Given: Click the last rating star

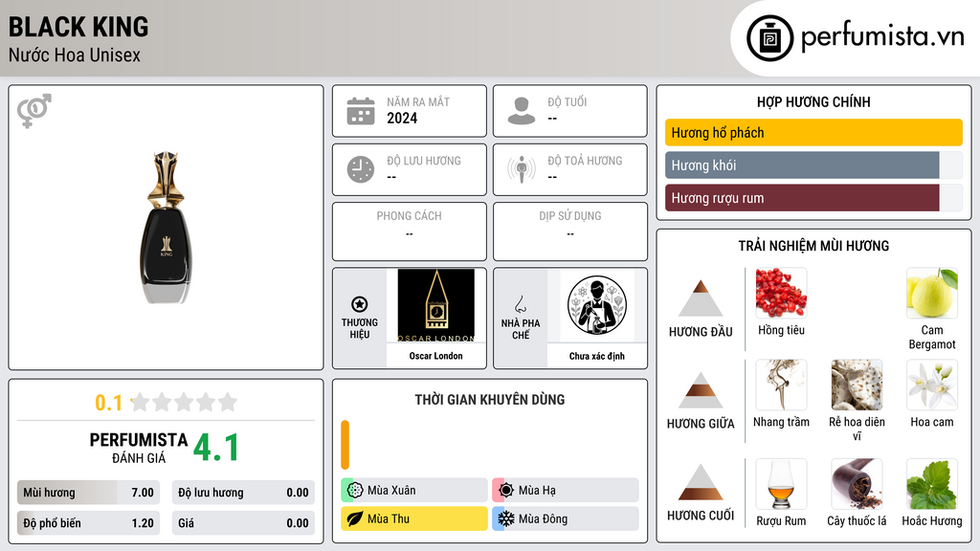Looking at the screenshot, I should [228, 402].
